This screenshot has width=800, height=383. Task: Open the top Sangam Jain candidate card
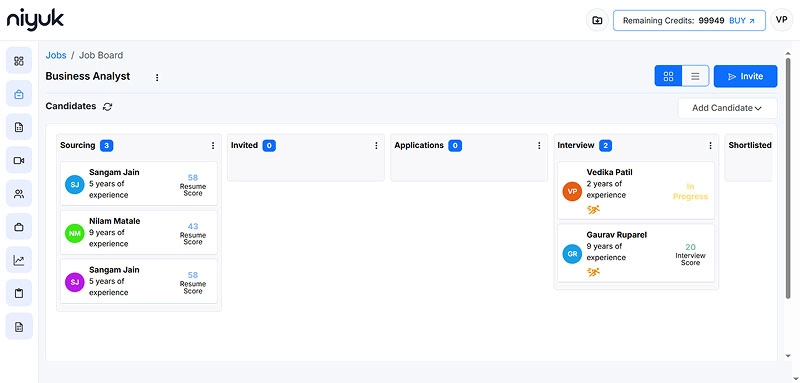[x=139, y=184]
